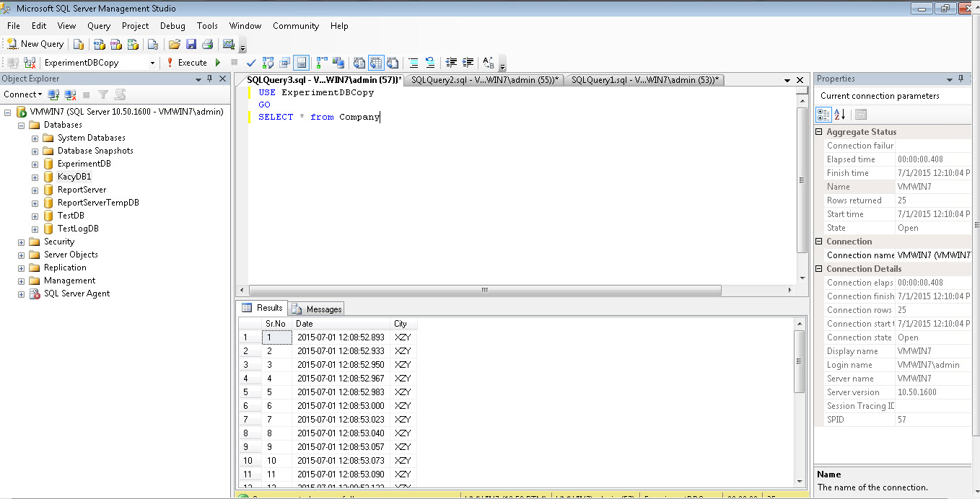The width and height of the screenshot is (980, 499).
Task: Click the Save floppy disk icon
Action: pyautogui.click(x=191, y=44)
